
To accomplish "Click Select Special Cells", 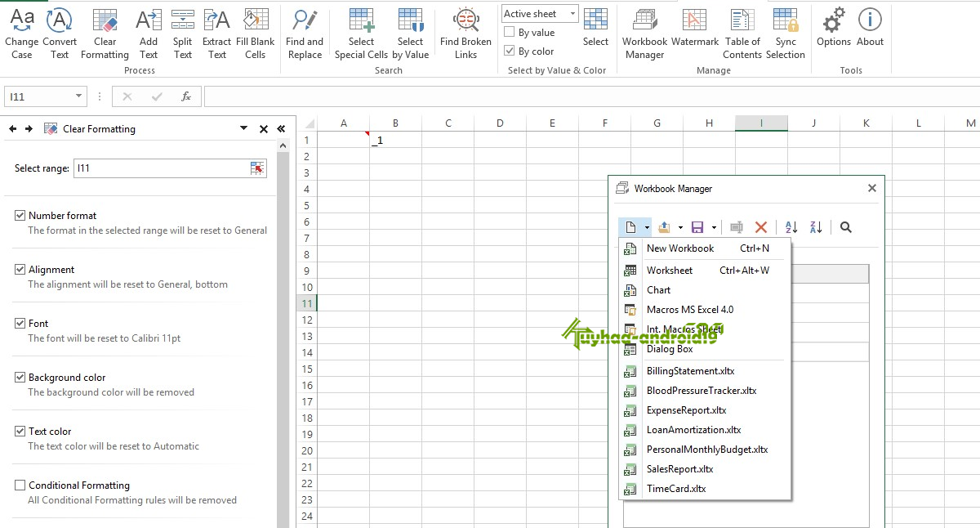I will [361, 34].
